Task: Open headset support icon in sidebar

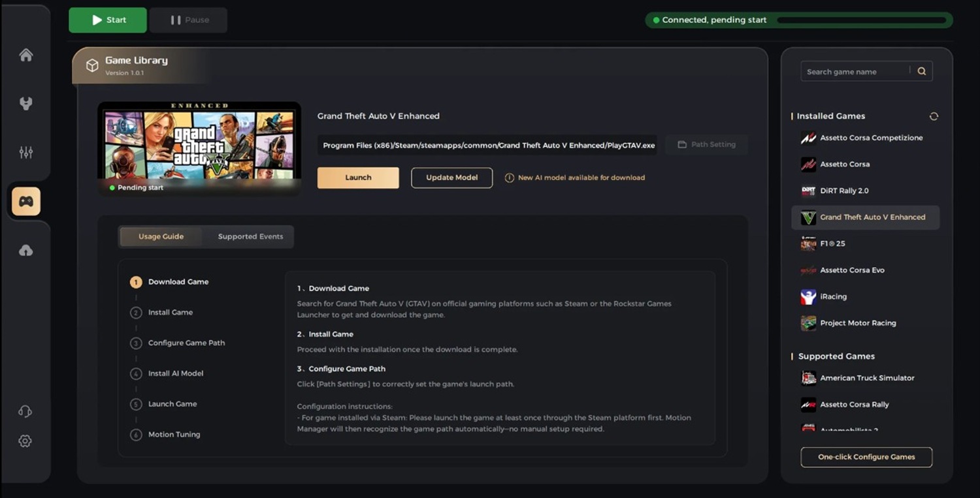Action: (x=25, y=411)
